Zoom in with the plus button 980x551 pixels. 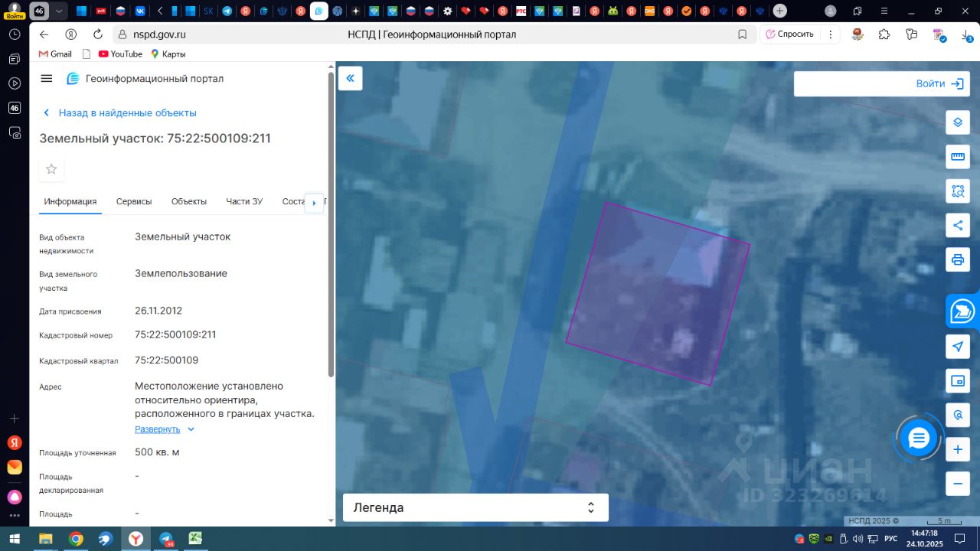click(x=957, y=450)
